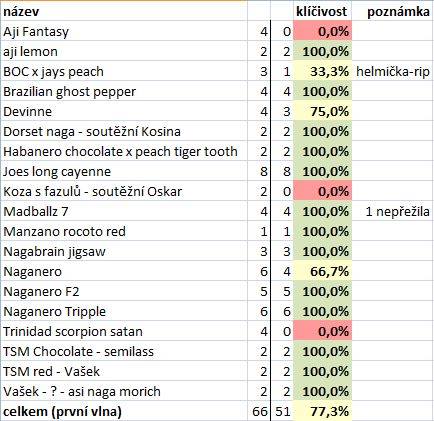The image size is (434, 421).
Task: Select the 'název' header cell
Action: (124, 11)
